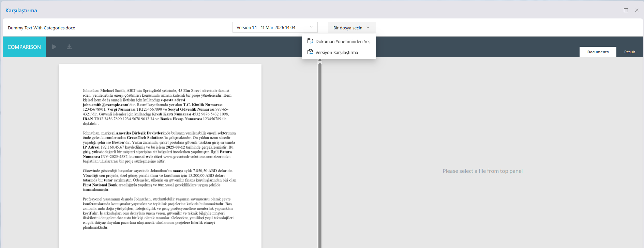The image size is (644, 248).
Task: Maximize the Karşılaştırma window
Action: point(626,10)
